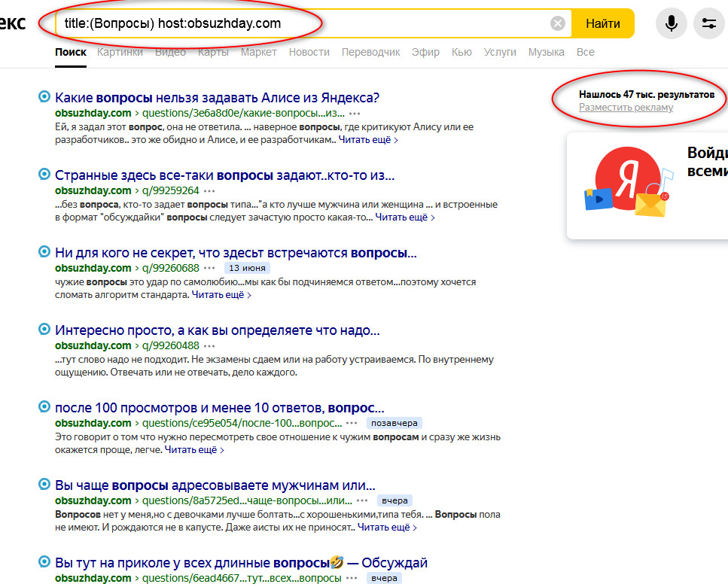Screen dimensions: 728x587
Task: Click 'вчера' badge on 'Вы чаще вопросы' result
Action: tap(394, 500)
